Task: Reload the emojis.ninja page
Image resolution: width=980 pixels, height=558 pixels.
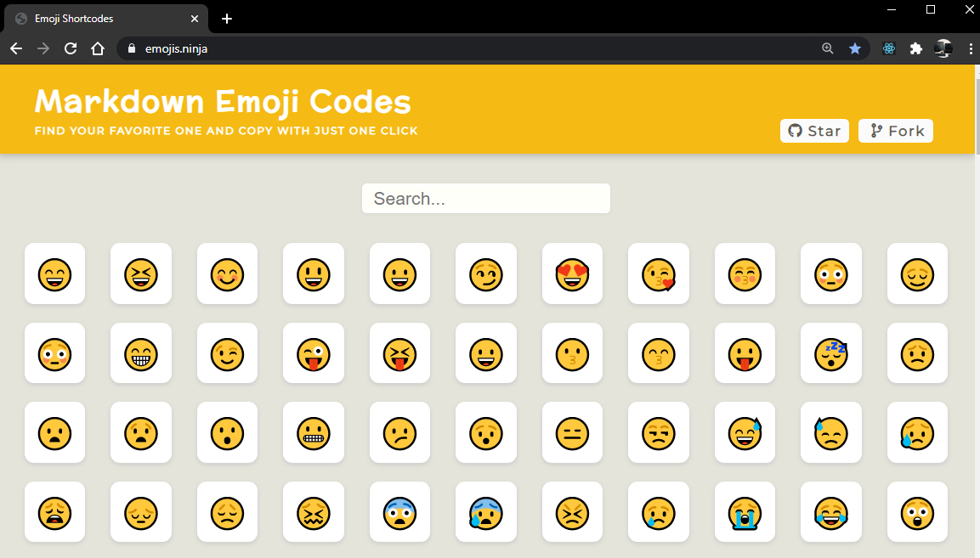Action: pos(71,48)
